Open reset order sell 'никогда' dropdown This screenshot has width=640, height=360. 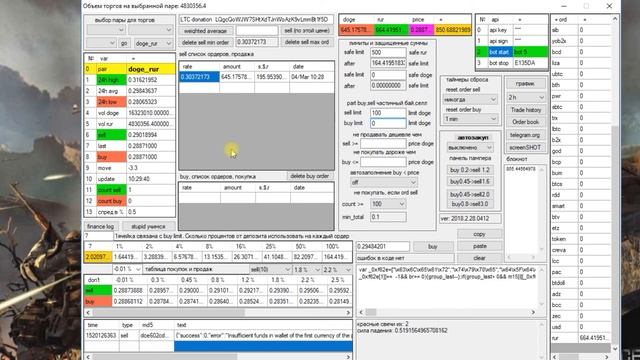[x=470, y=99]
